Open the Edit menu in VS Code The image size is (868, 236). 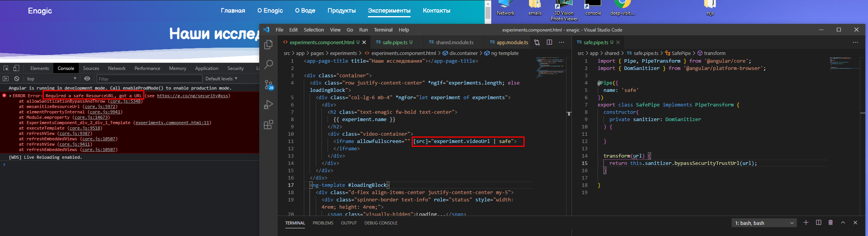coord(293,30)
